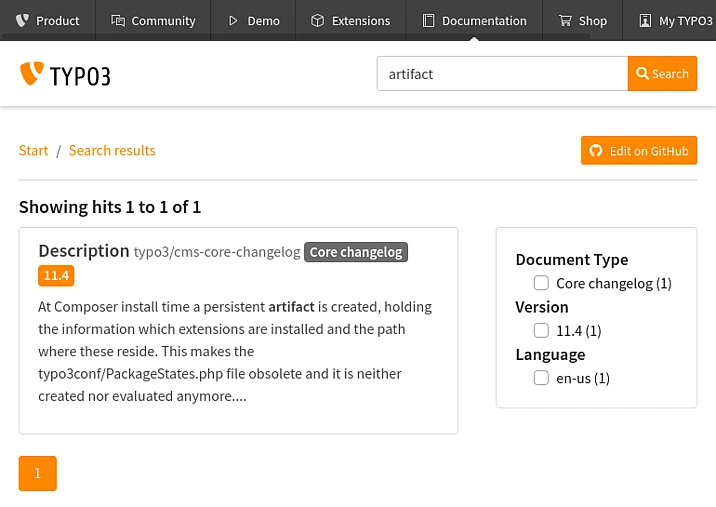The image size is (716, 507).
Task: Click the Search results breadcrumb link
Action: [x=112, y=150]
